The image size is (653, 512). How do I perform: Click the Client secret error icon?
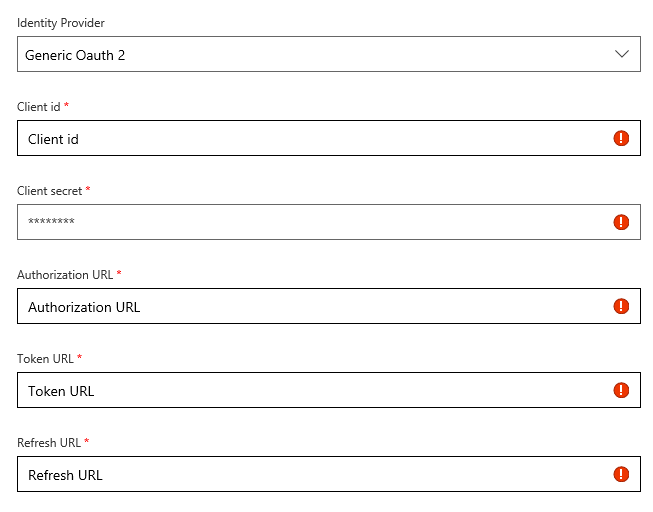coord(621,222)
